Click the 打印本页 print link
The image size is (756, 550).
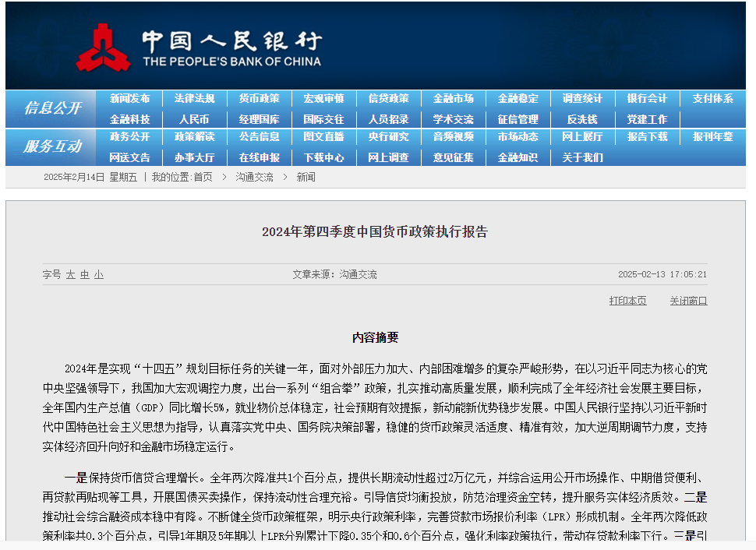pos(627,301)
